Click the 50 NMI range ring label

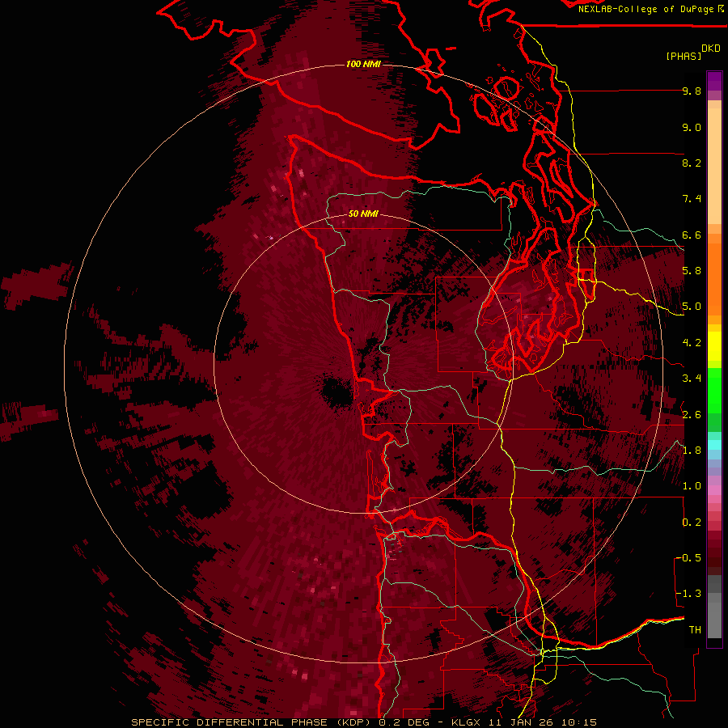pyautogui.click(x=363, y=214)
